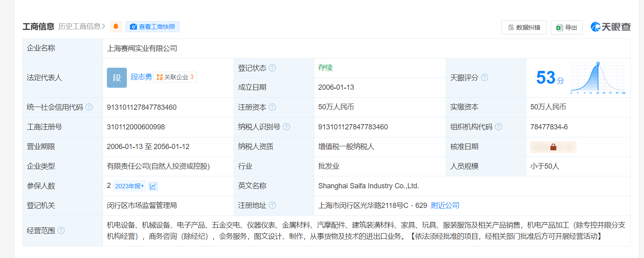The image size is (644, 258).
Task: Click organization code 78477834-6
Action: pos(549,127)
